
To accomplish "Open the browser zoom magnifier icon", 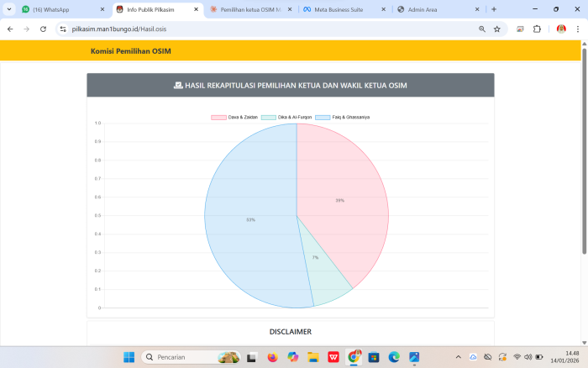I will point(482,29).
